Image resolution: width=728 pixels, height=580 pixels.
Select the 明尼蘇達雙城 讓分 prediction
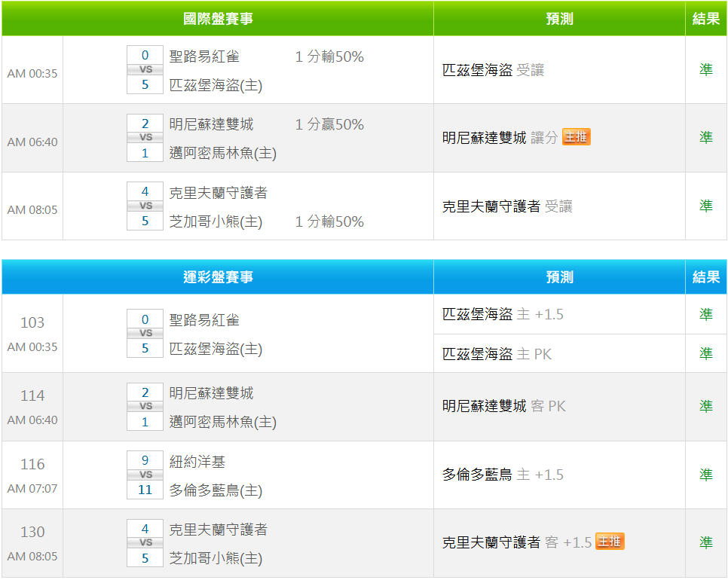click(x=500, y=138)
